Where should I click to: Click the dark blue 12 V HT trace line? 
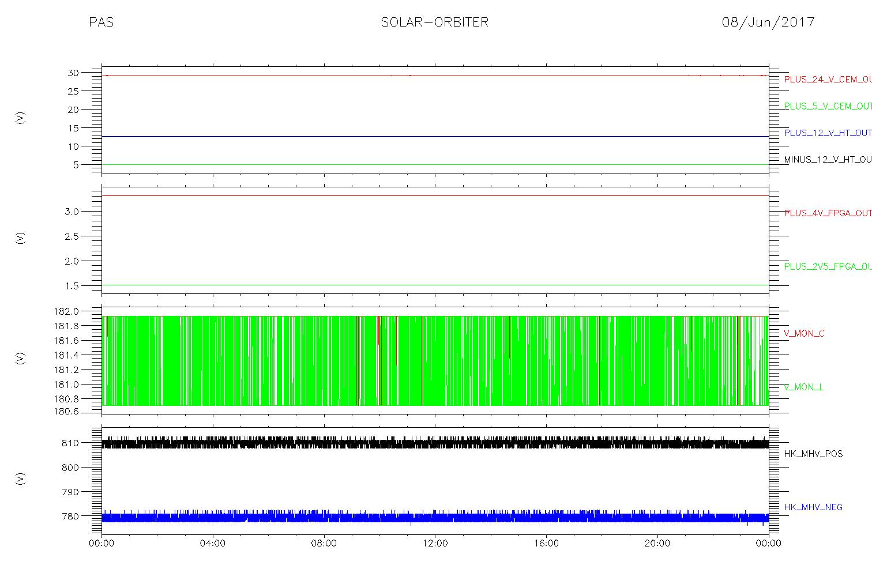click(435, 137)
